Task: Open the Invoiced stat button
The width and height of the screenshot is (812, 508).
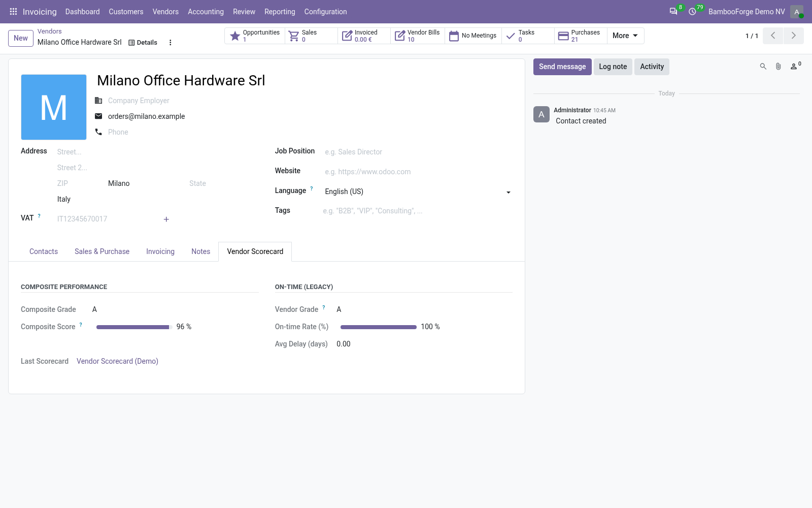Action: tap(364, 36)
